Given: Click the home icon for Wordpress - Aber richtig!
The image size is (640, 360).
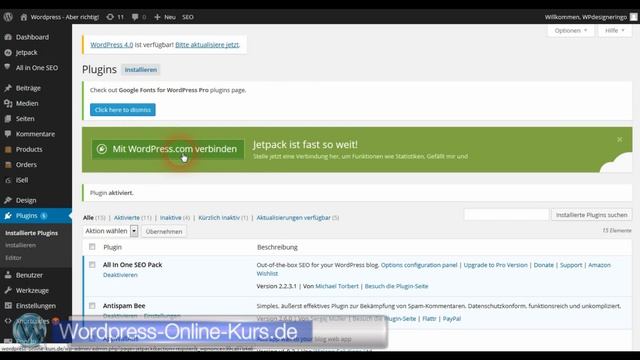Looking at the screenshot, I should tap(24, 17).
